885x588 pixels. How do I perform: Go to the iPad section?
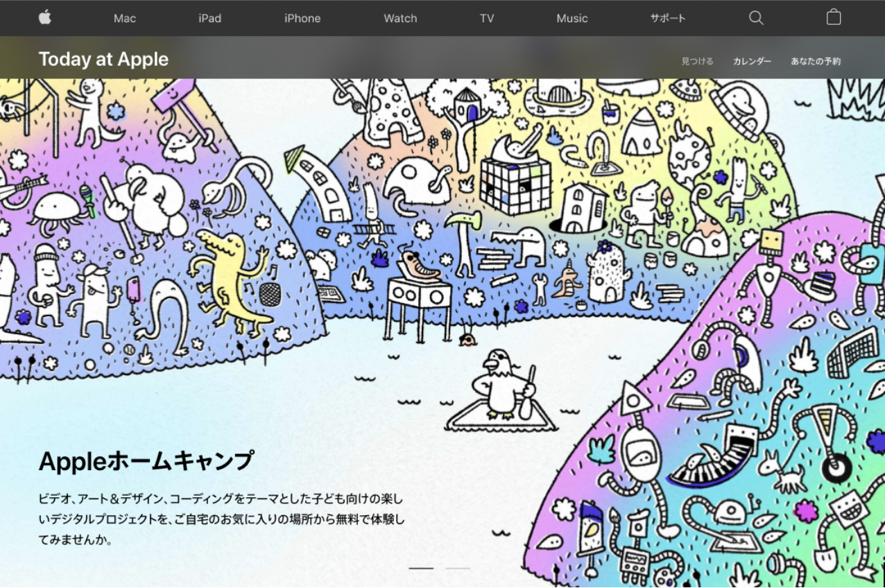[x=209, y=19]
